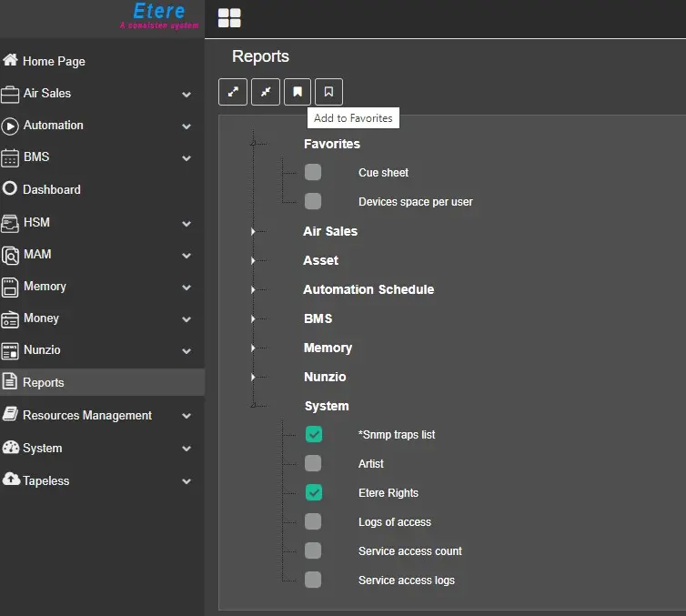Expand the Air Sales report tree node
686x616 pixels.
[x=254, y=232]
